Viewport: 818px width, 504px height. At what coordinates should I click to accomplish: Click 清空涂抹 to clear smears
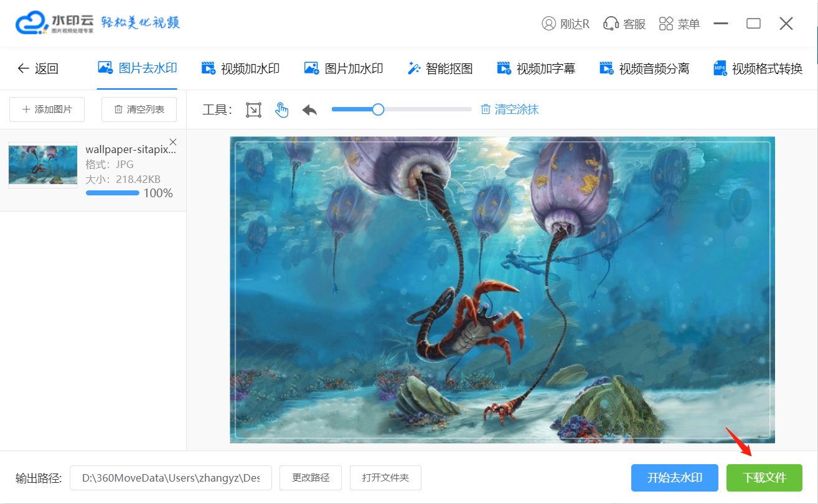(x=517, y=110)
